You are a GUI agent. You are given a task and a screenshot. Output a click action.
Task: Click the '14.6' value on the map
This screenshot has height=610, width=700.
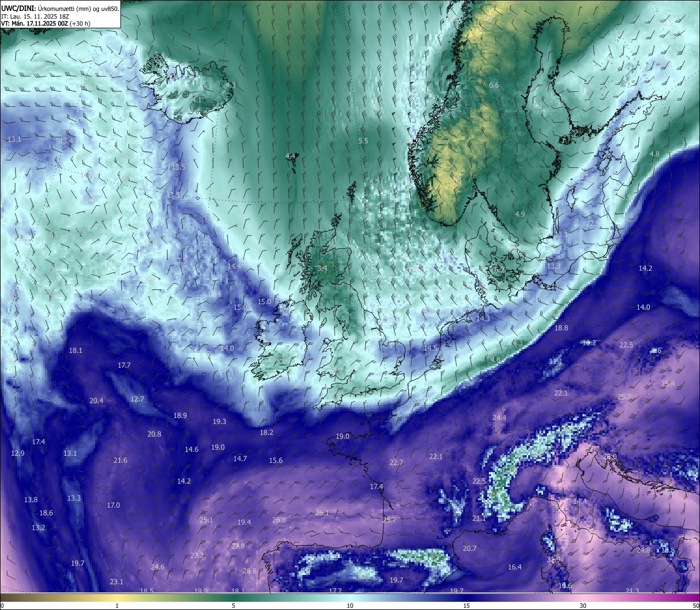click(191, 449)
